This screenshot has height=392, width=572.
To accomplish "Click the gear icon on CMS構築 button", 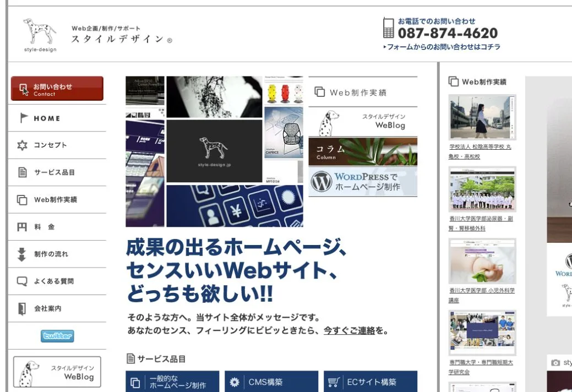I will tap(234, 382).
